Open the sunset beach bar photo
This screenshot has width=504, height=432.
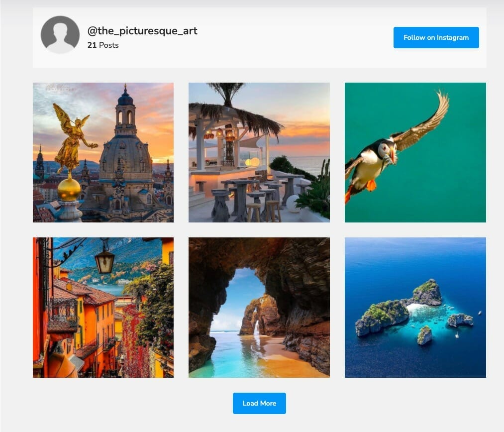(259, 152)
